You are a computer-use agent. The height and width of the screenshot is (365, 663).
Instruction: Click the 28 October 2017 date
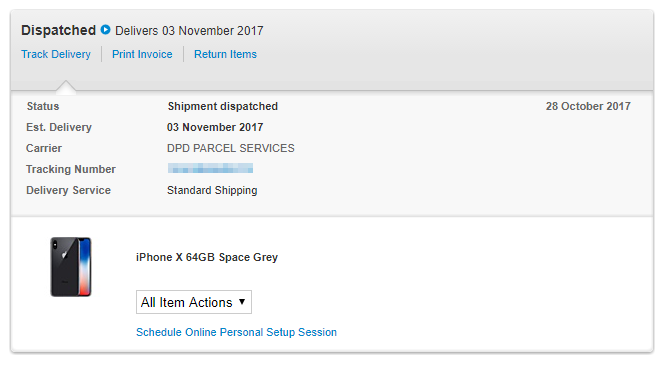[x=588, y=106]
